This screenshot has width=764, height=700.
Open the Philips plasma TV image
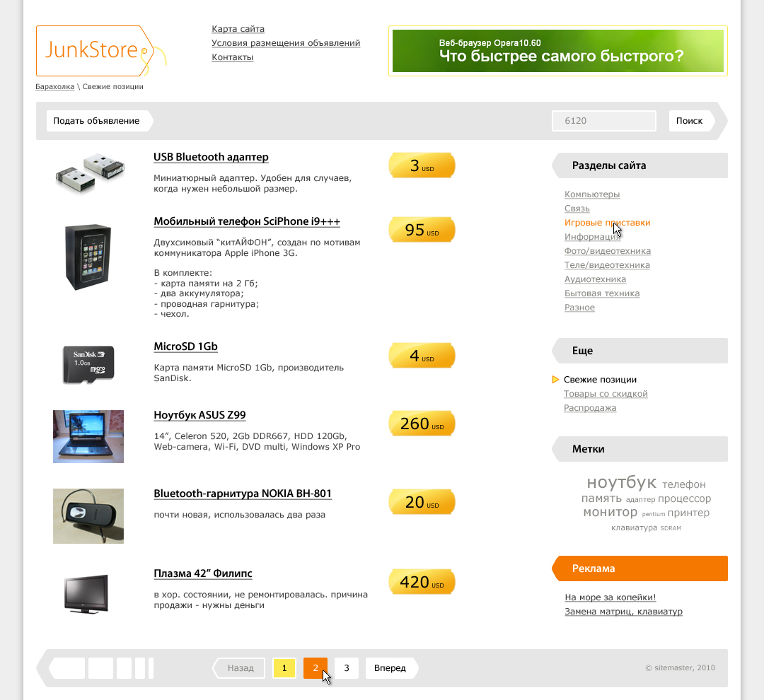coord(86,593)
